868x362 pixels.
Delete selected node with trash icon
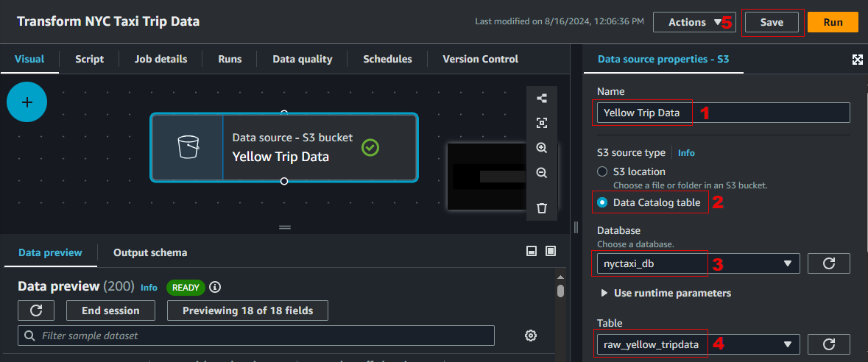542,208
